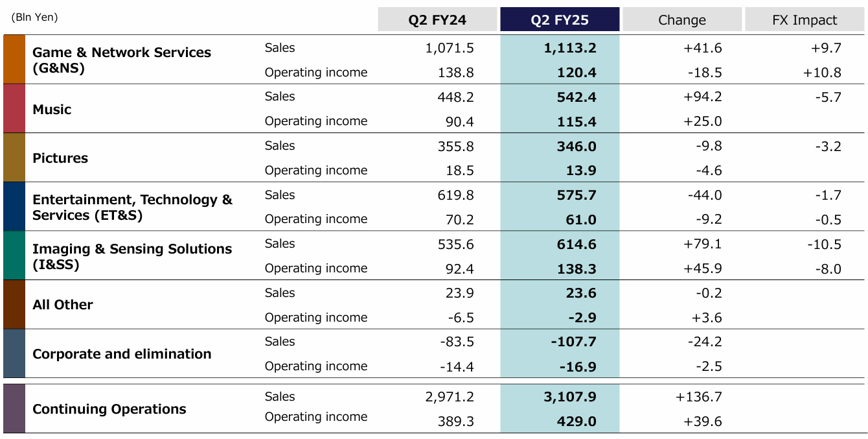The image size is (868, 439).
Task: Select the brown All Other color block
Action: (14, 305)
